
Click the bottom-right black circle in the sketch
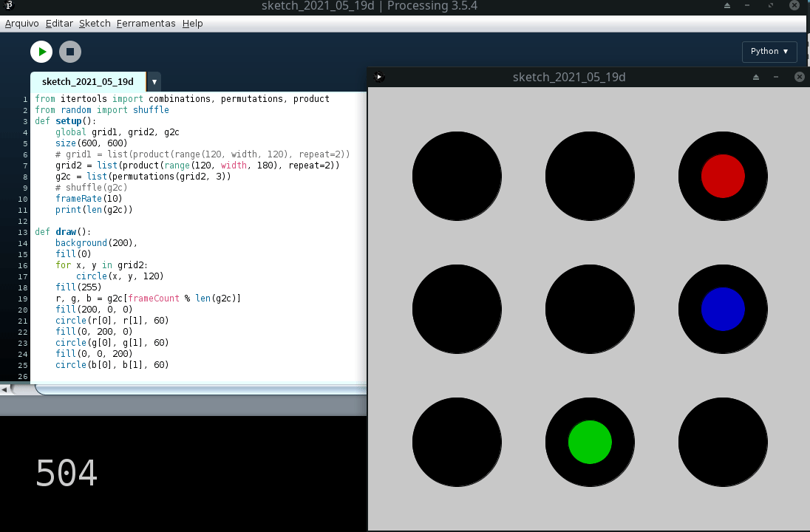(x=723, y=442)
